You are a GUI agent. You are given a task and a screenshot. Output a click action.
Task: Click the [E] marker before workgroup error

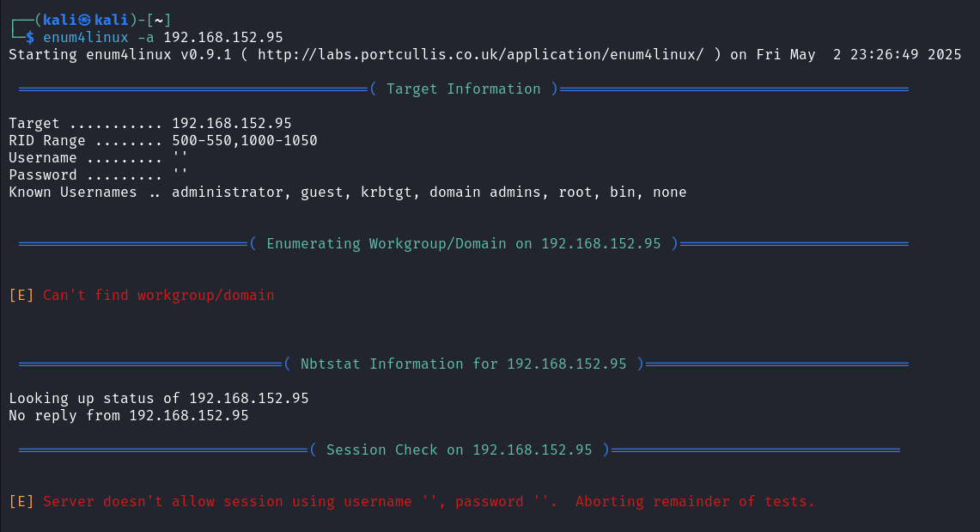[x=21, y=295]
